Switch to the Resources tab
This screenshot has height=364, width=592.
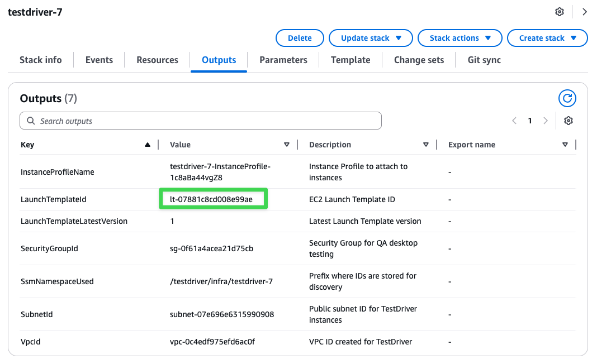point(157,60)
